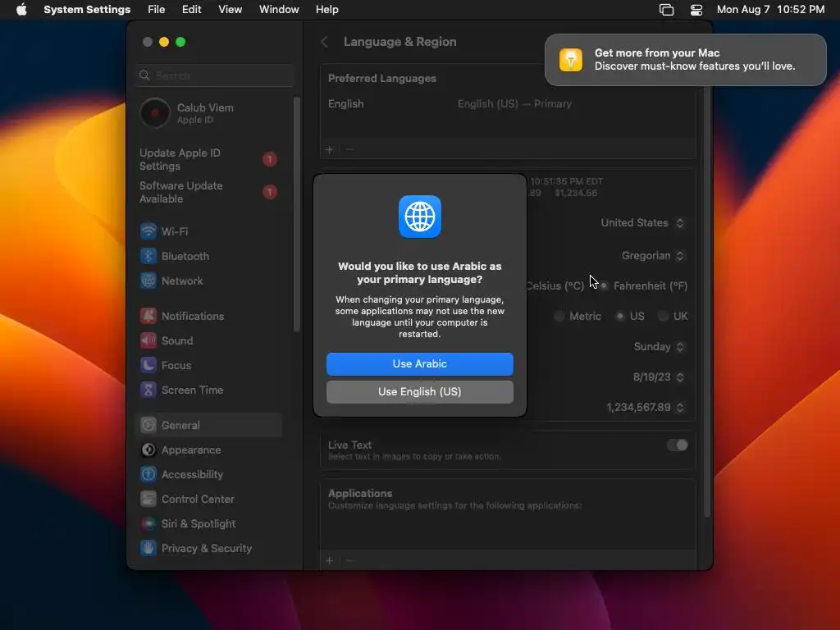Open the View menu
The width and height of the screenshot is (840, 630).
[x=230, y=10]
